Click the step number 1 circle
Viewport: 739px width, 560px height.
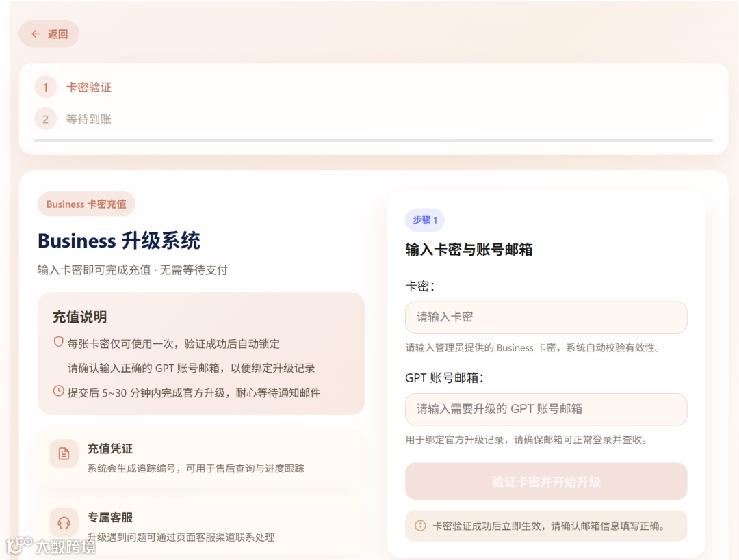point(46,87)
